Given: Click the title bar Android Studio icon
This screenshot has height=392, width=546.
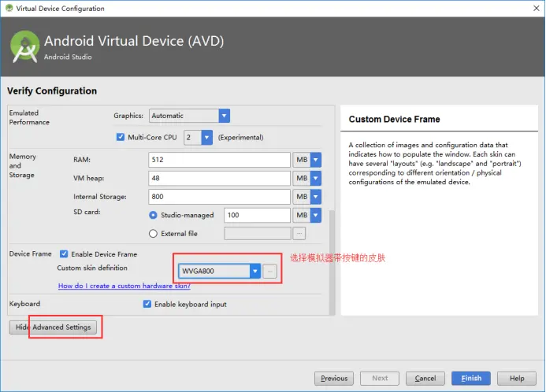Looking at the screenshot, I should pyautogui.click(x=9, y=8).
